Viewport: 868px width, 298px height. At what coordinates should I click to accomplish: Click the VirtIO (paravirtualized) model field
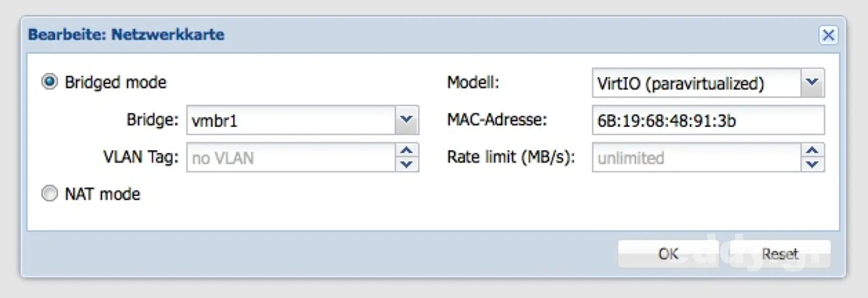click(696, 83)
